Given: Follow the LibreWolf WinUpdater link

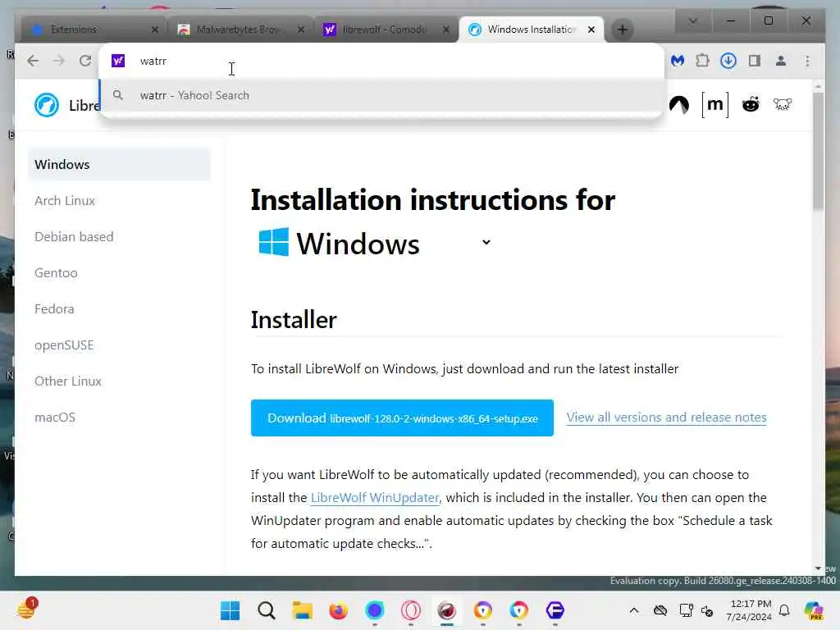Looking at the screenshot, I should 375,498.
